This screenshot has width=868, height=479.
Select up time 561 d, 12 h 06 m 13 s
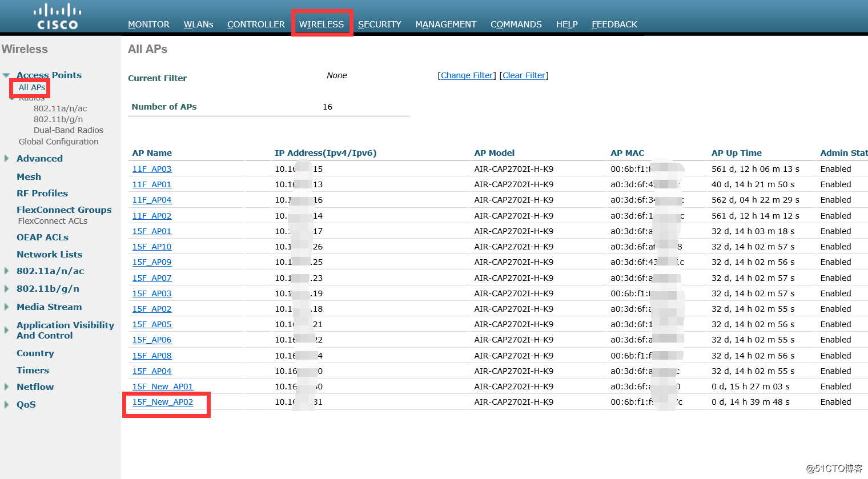click(x=756, y=169)
